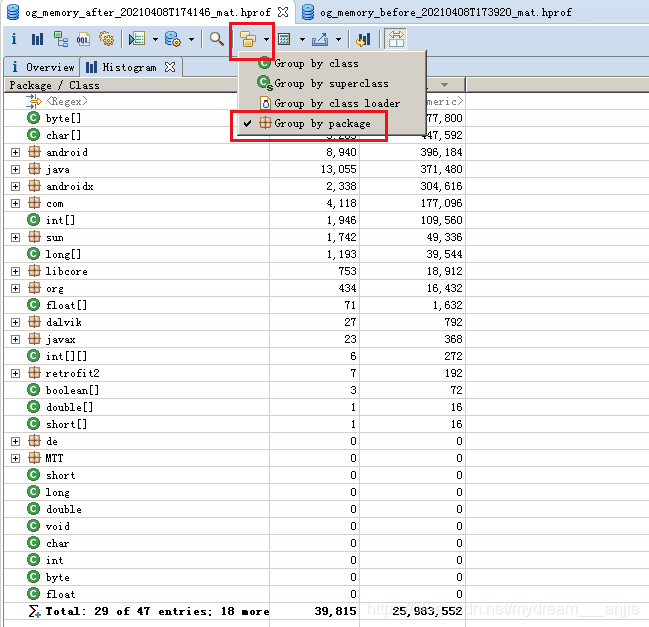The height and width of the screenshot is (627, 649).
Task: Expand the java package
Action: (x=15, y=169)
